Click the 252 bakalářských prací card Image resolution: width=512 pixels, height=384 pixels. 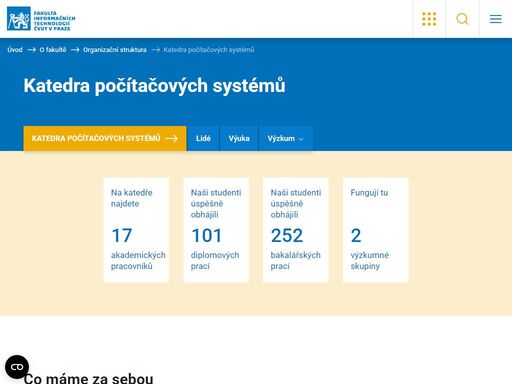[296, 230]
